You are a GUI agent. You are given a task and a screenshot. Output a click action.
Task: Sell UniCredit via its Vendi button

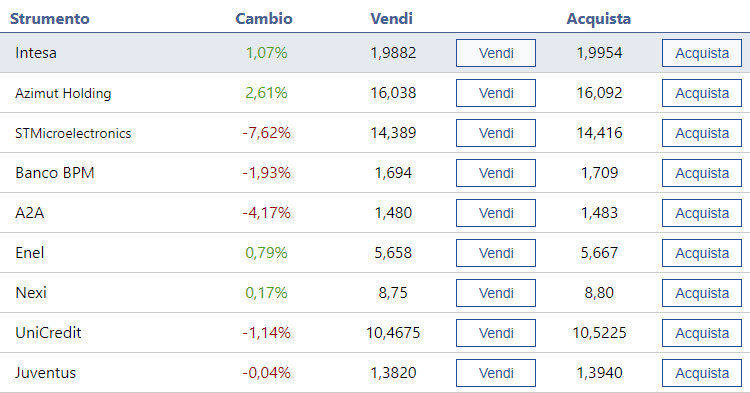(x=496, y=333)
